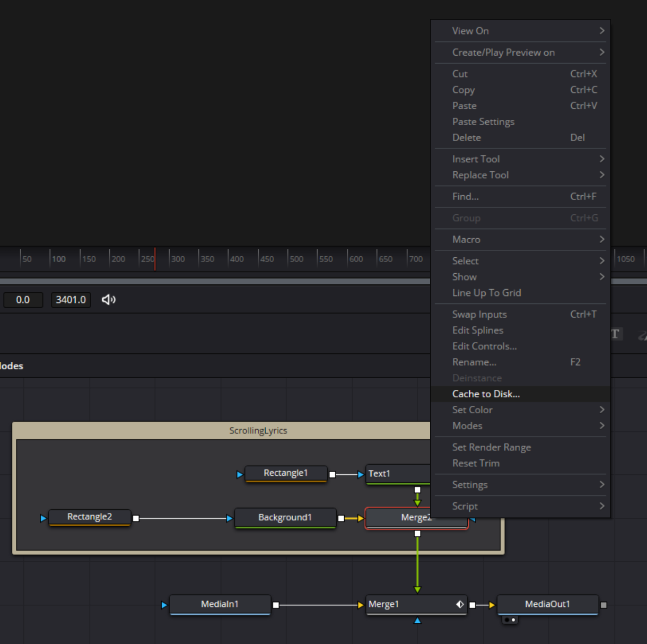Select the Rectangle2 mask node
Viewport: 647px width, 644px height.
[89, 517]
